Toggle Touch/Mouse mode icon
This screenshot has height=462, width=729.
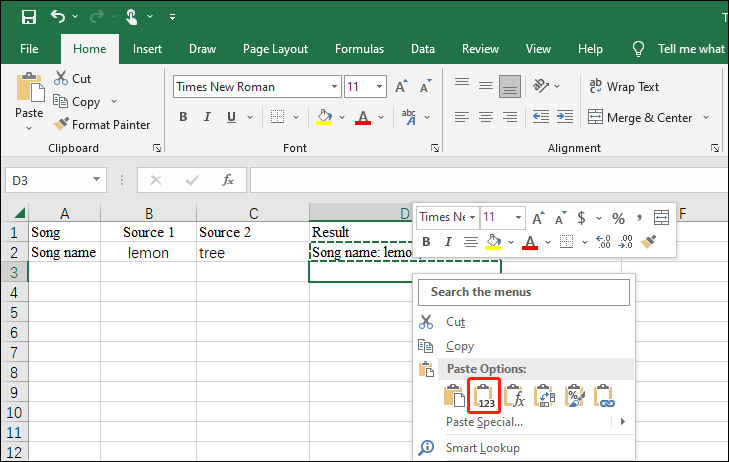click(132, 17)
